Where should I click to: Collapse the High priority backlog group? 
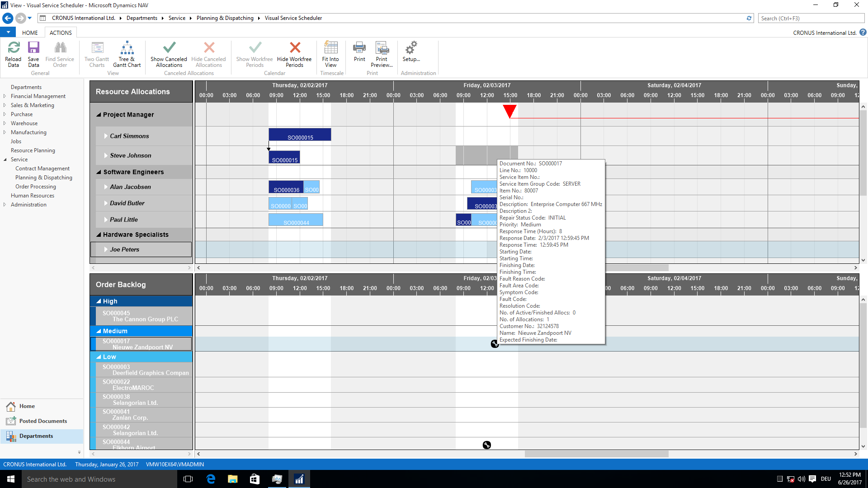point(99,301)
